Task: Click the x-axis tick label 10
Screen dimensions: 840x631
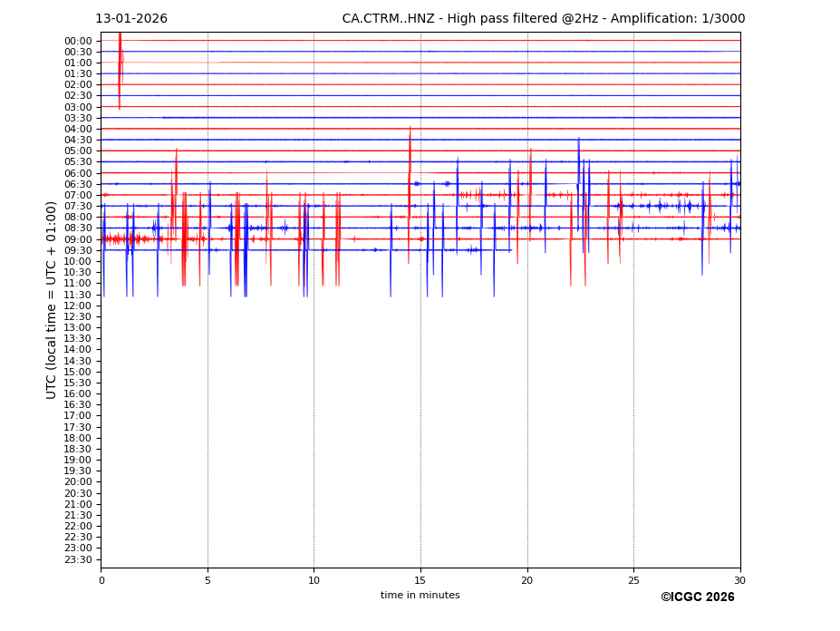Action: (314, 580)
